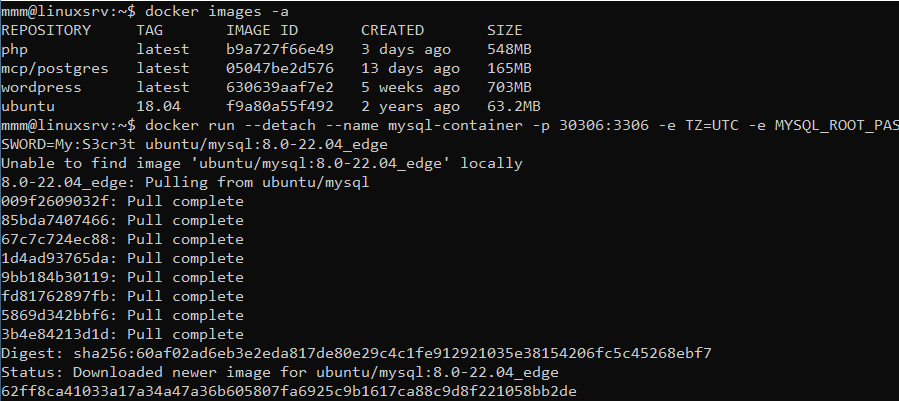
Task: Click the 703MB size value
Action: click(x=509, y=88)
